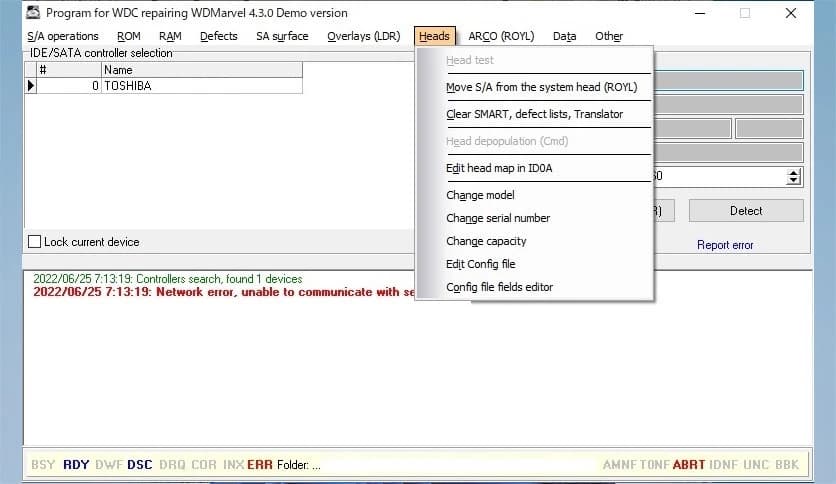Open the Overlays (LDR) menu
836x484 pixels.
pyautogui.click(x=364, y=36)
